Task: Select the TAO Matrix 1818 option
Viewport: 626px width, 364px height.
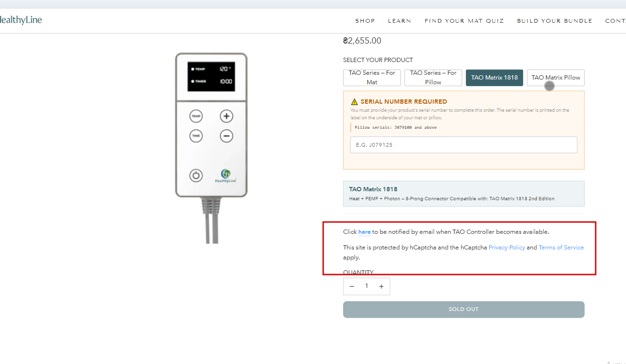Action: pos(494,78)
